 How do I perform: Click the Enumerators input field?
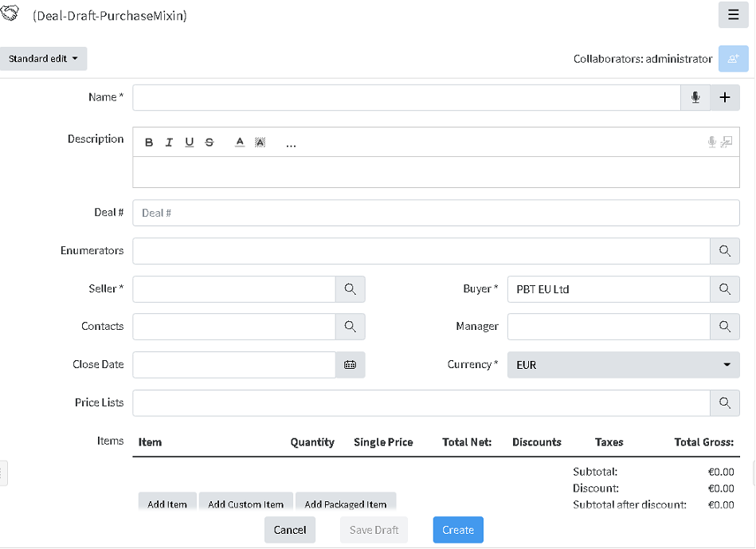click(x=421, y=251)
